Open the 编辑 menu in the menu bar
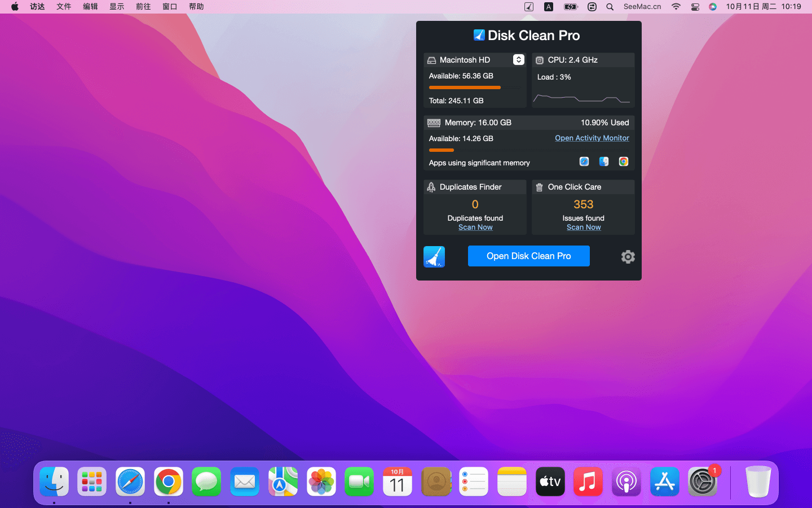 pos(90,7)
